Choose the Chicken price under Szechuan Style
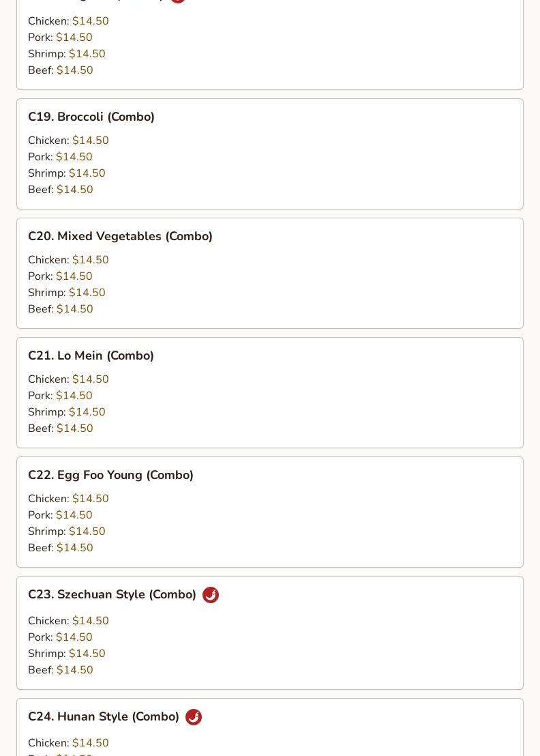540x756 pixels. click(90, 621)
